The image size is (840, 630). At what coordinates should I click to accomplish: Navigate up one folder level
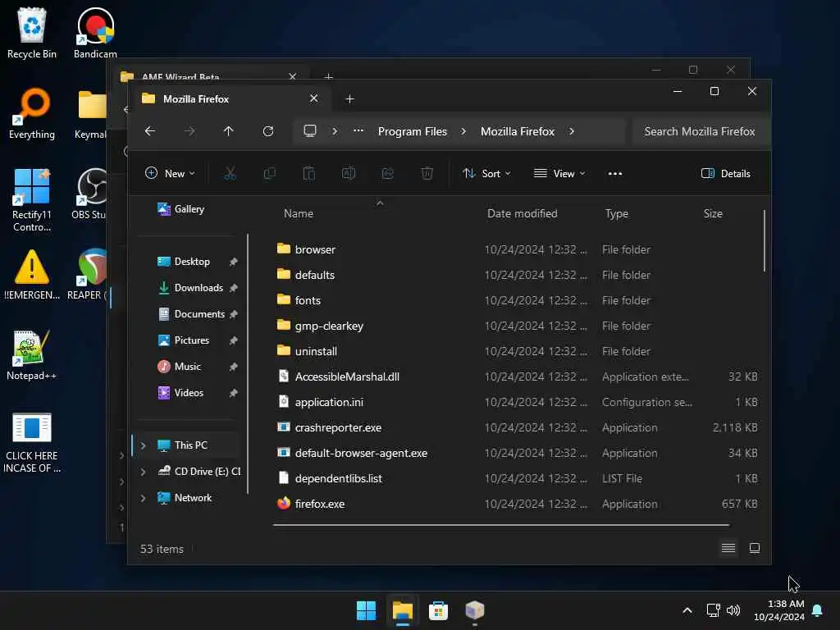228,131
